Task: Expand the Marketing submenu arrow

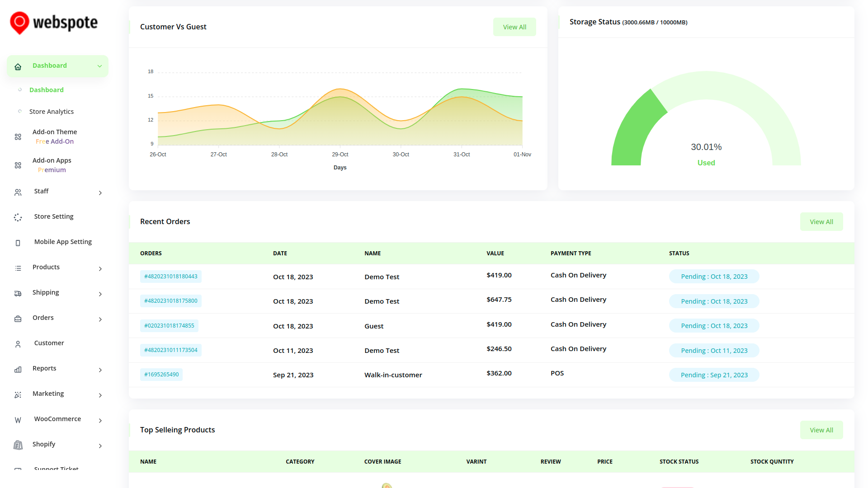Action: coord(100,395)
